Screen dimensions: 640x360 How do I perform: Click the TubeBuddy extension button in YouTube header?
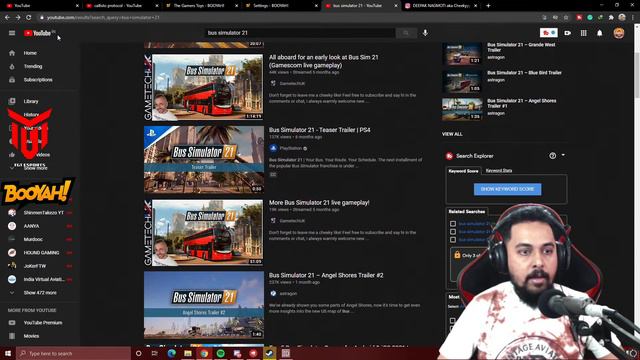[549, 33]
